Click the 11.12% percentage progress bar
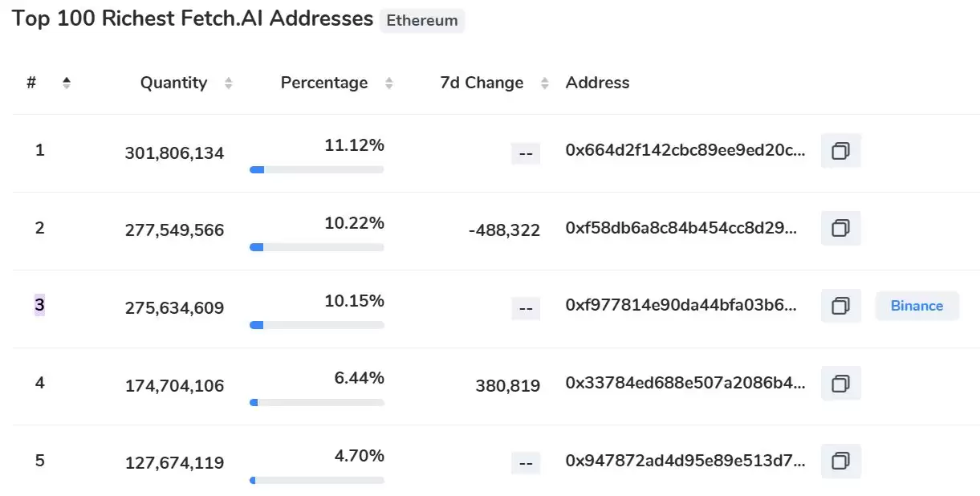 [316, 169]
